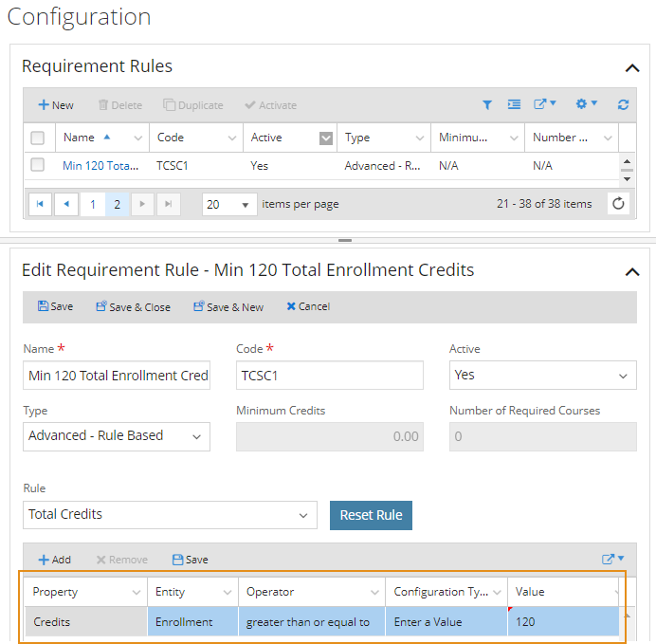Click the Code input field
656x644 pixels.
click(330, 376)
